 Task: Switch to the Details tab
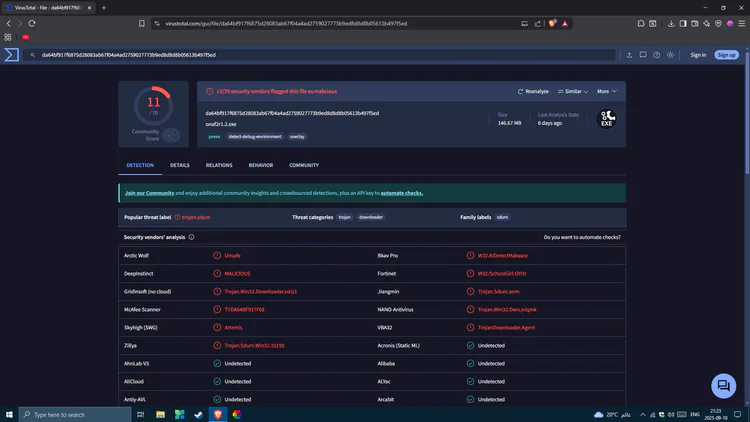click(180, 165)
